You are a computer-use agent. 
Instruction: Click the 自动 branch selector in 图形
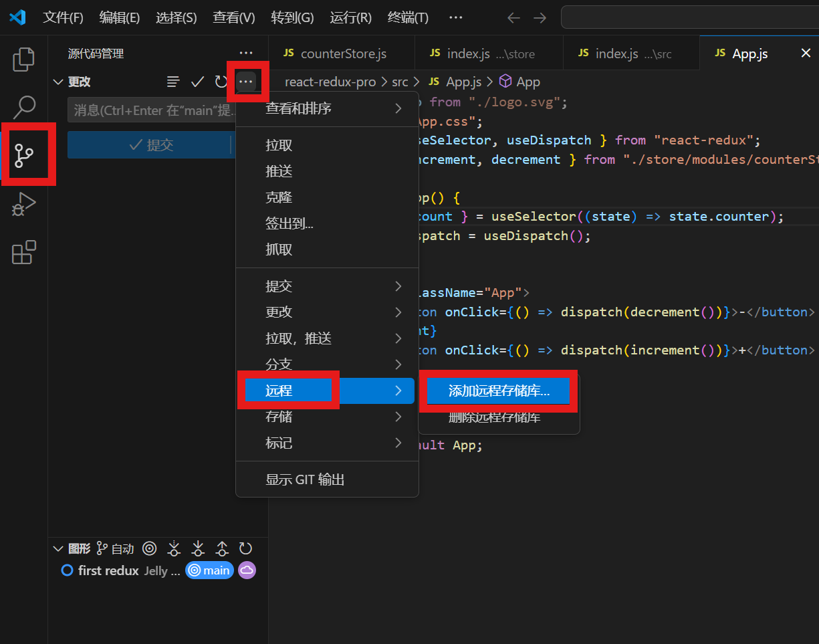(116, 549)
